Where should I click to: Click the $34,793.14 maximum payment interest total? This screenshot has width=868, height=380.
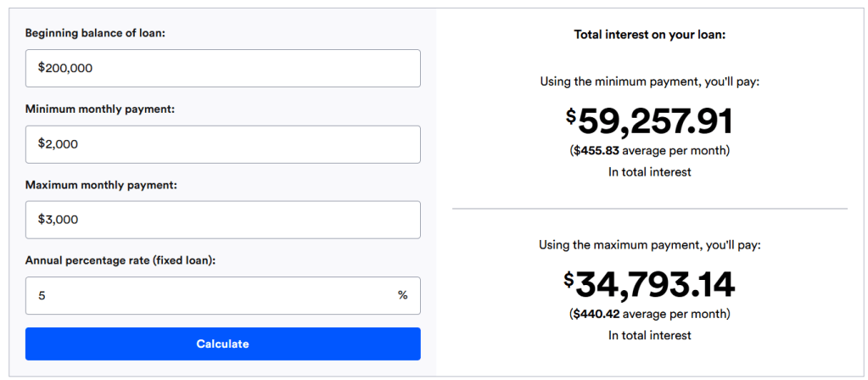point(649,285)
